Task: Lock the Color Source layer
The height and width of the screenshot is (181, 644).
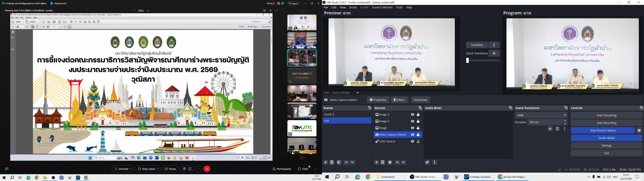Action: tap(418, 142)
